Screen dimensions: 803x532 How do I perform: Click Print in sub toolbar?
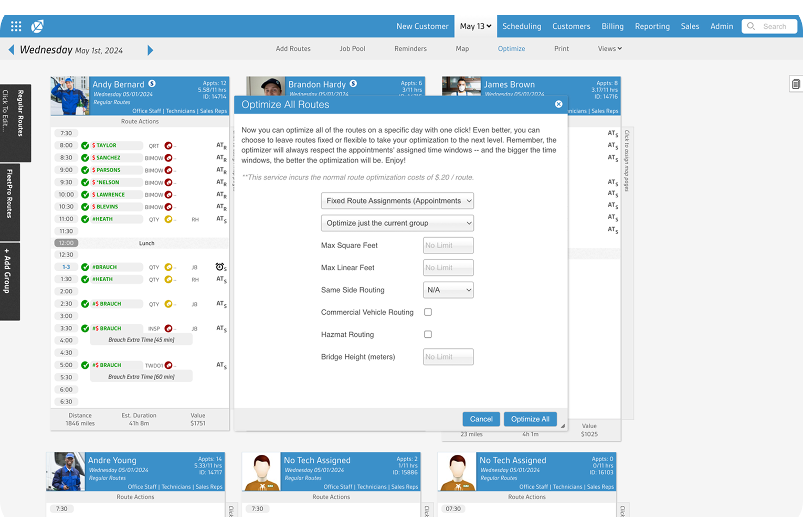[x=562, y=49]
